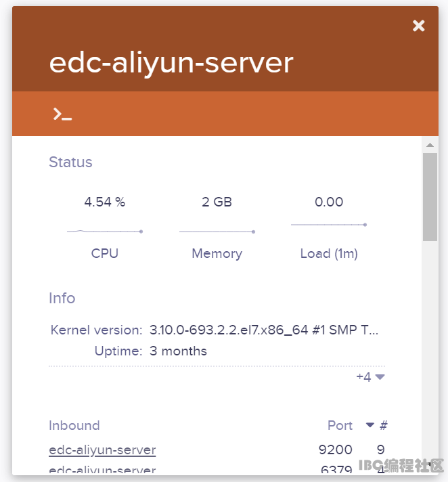Sort inbound table by Port column
This screenshot has height=482, width=448.
(x=340, y=425)
